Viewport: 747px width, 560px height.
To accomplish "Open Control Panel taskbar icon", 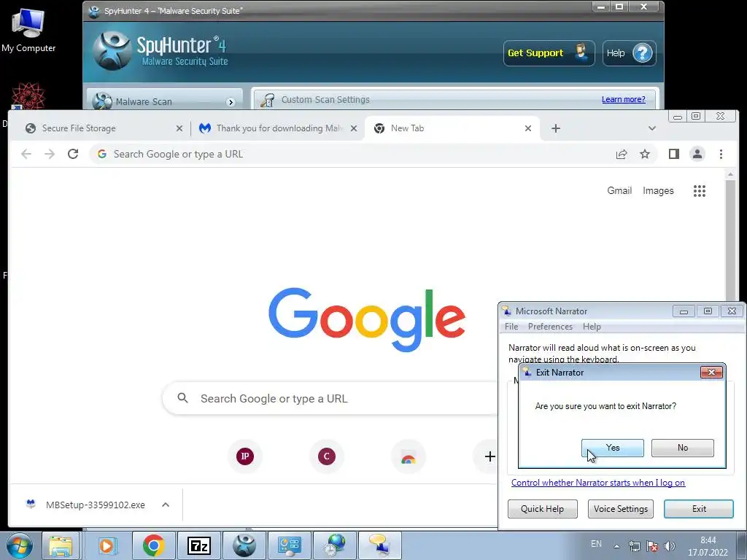I will [x=290, y=545].
